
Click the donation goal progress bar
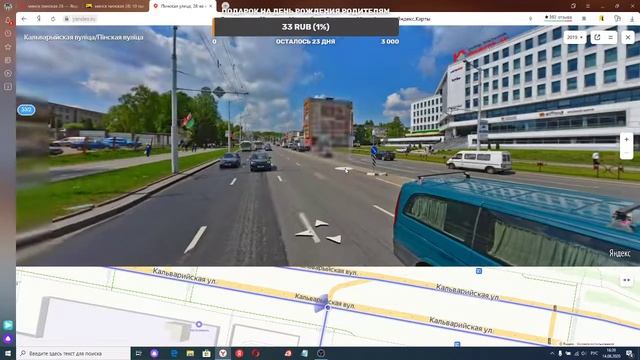click(306, 27)
